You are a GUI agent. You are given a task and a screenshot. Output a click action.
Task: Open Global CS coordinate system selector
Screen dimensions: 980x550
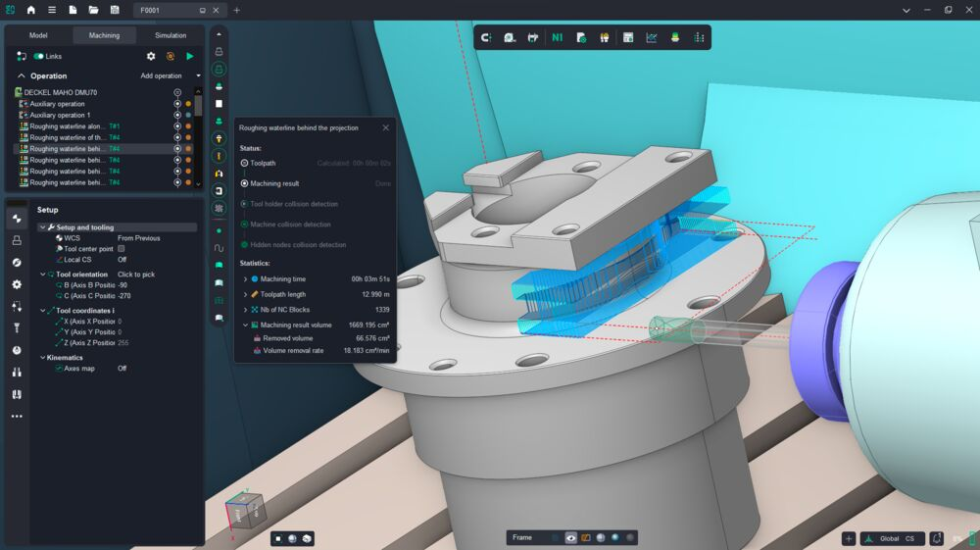pyautogui.click(x=893, y=538)
